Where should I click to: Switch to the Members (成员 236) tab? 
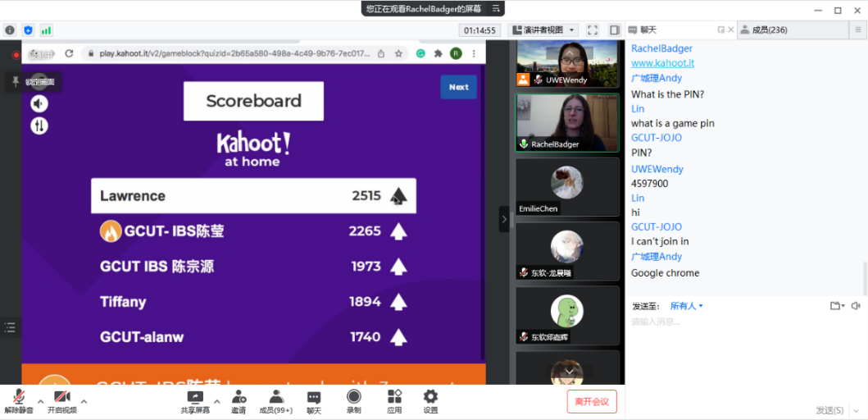coord(763,30)
